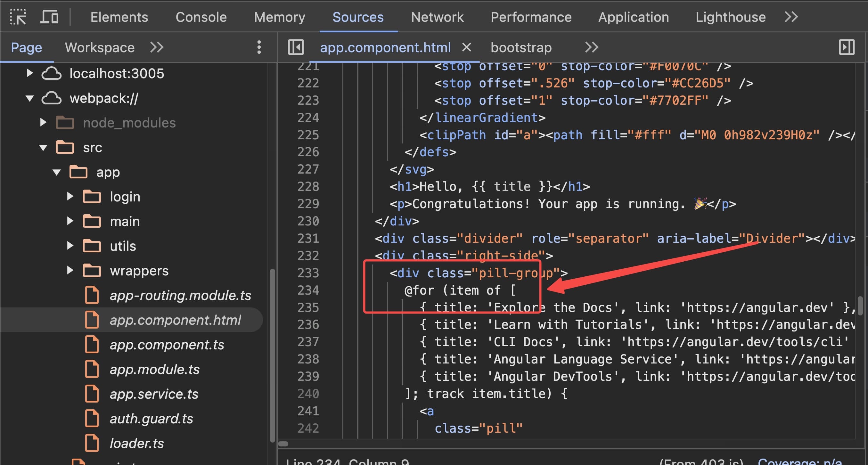
Task: Expand the wrappers folder
Action: [70, 270]
